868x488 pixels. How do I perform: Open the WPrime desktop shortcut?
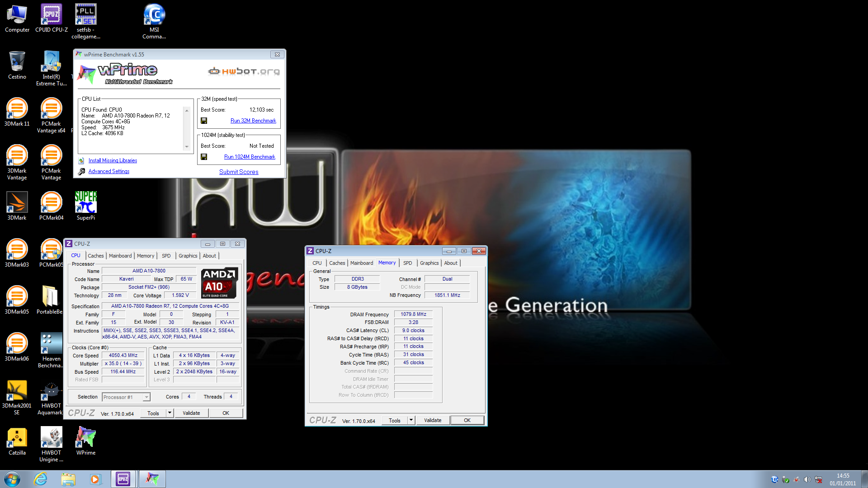click(x=86, y=441)
